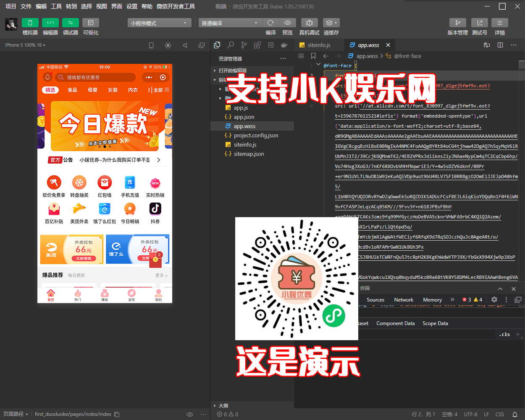The image size is (525, 420).
Task: Toggle the page path eye icon in status bar
Action: tap(190, 414)
